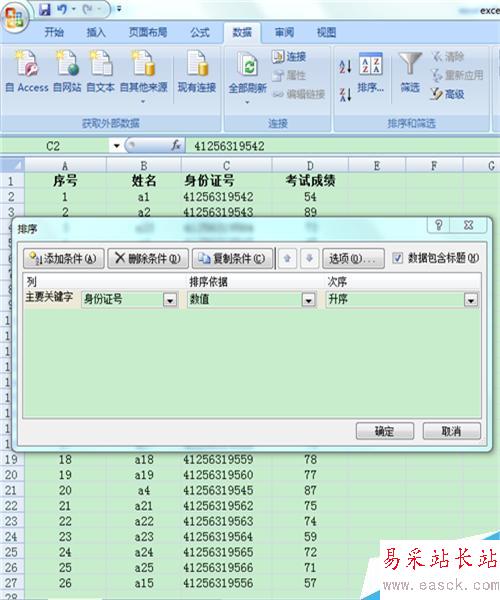Toggle 'data contains headers' (数据包含标题) checkbox
This screenshot has width=500, height=600.
click(397, 258)
